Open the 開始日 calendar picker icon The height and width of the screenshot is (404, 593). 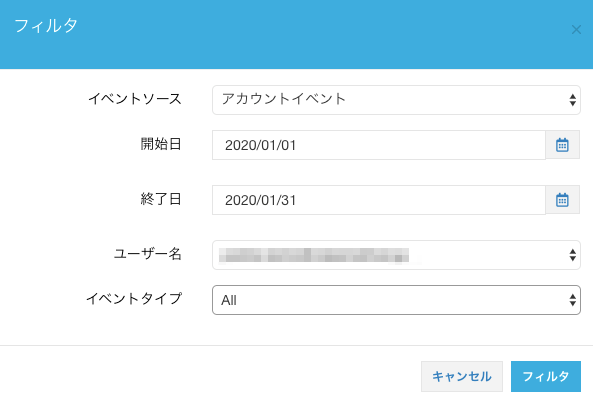pos(562,145)
